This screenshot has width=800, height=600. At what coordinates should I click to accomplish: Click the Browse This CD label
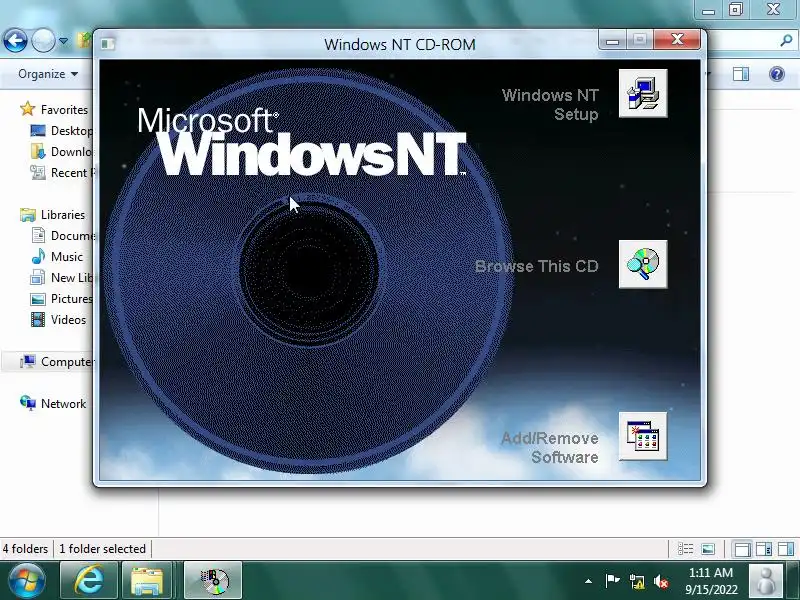(x=536, y=266)
